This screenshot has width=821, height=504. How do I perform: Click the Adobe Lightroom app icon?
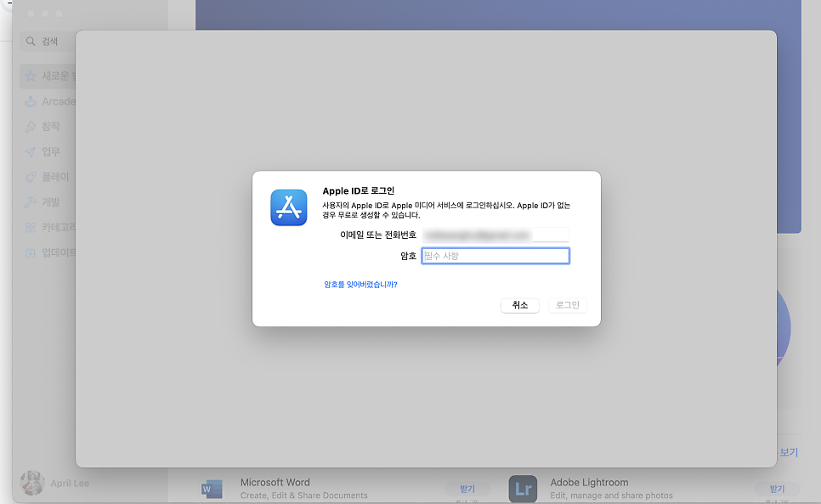523,489
